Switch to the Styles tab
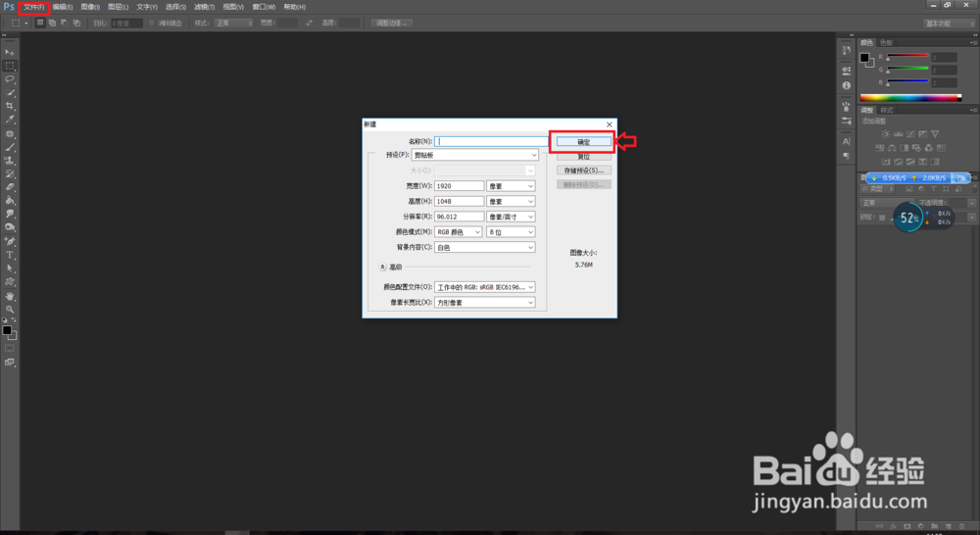 [886, 110]
